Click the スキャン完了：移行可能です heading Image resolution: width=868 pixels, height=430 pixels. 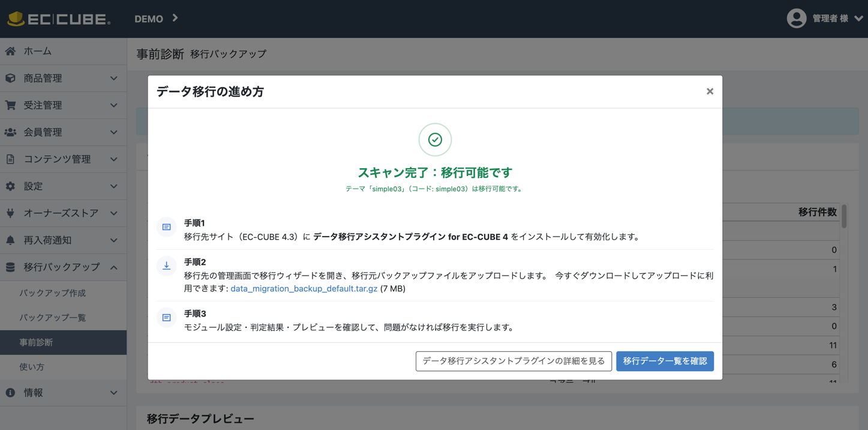(435, 173)
